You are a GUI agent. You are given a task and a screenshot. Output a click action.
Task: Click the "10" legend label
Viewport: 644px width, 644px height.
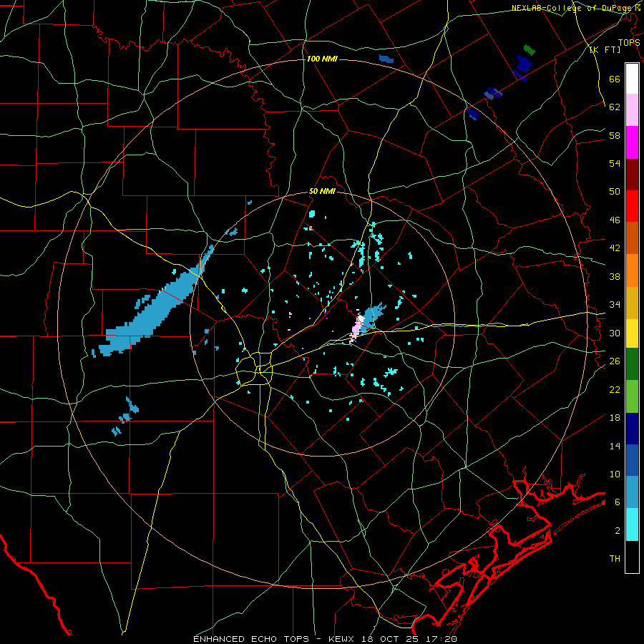coord(615,474)
